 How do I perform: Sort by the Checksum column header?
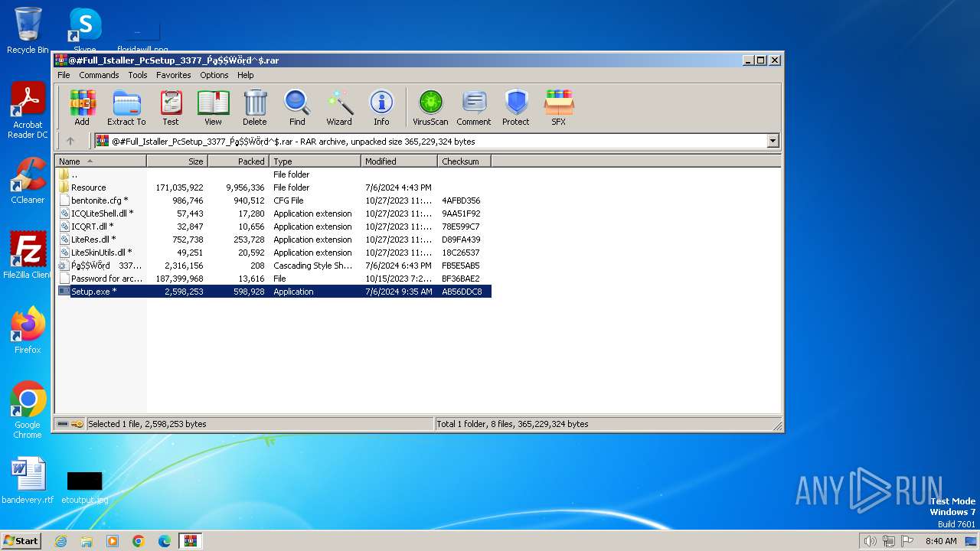(x=464, y=161)
